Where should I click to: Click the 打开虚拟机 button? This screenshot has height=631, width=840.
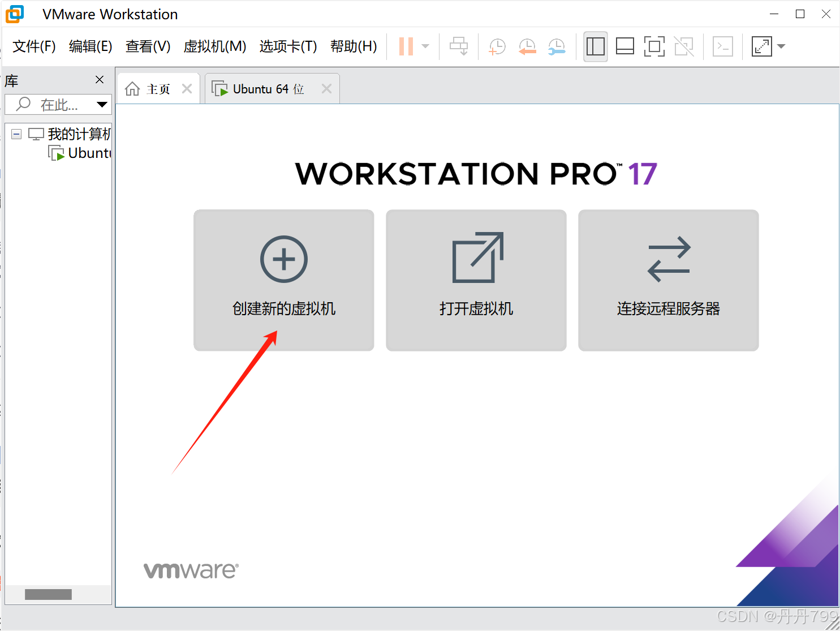point(476,280)
